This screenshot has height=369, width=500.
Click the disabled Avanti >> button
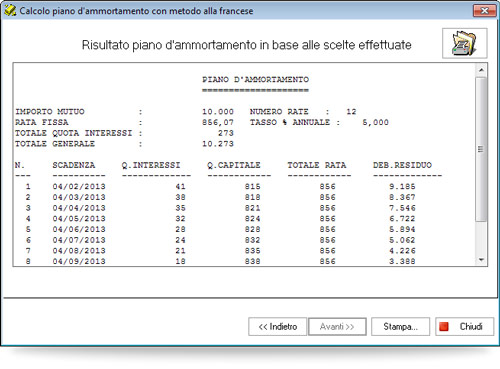(x=337, y=326)
